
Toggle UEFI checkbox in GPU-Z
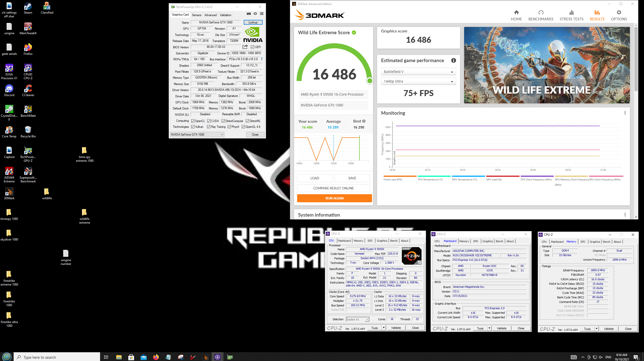tap(252, 47)
